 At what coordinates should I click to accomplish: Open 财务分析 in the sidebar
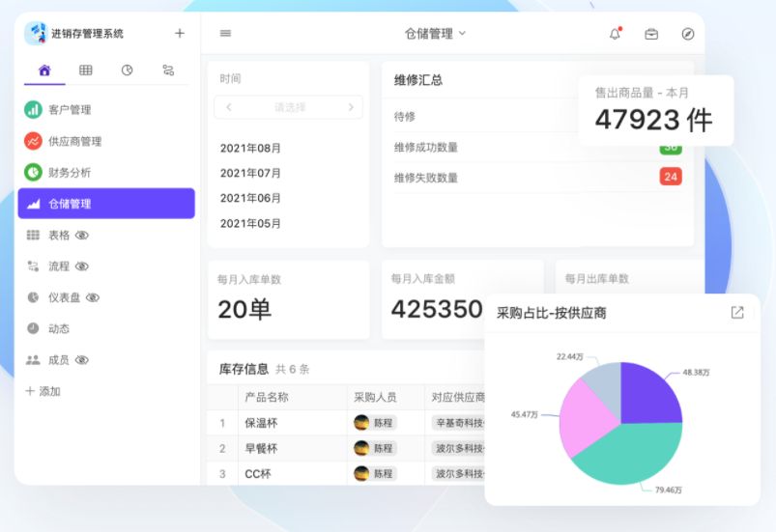(106, 172)
